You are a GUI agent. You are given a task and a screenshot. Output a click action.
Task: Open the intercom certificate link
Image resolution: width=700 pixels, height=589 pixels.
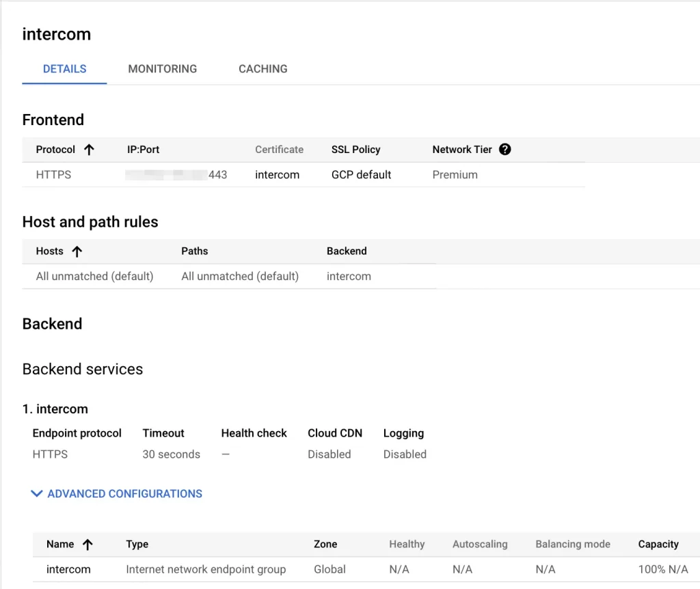pos(278,174)
